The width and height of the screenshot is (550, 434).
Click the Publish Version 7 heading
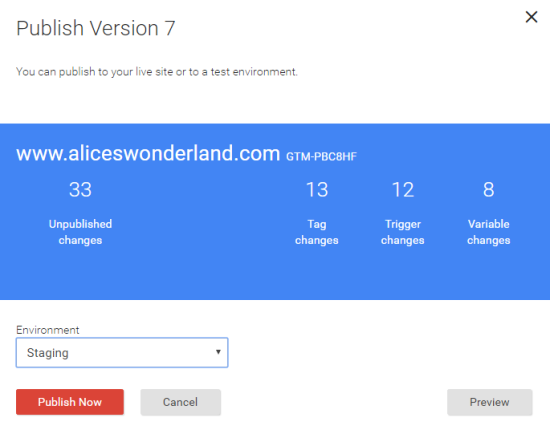(x=96, y=28)
